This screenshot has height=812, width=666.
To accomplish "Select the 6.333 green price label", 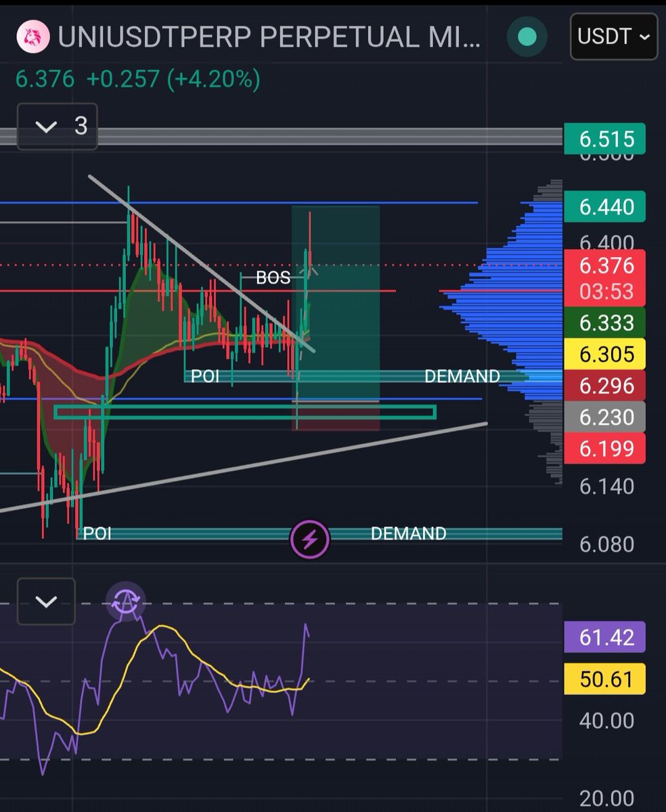I will click(604, 323).
